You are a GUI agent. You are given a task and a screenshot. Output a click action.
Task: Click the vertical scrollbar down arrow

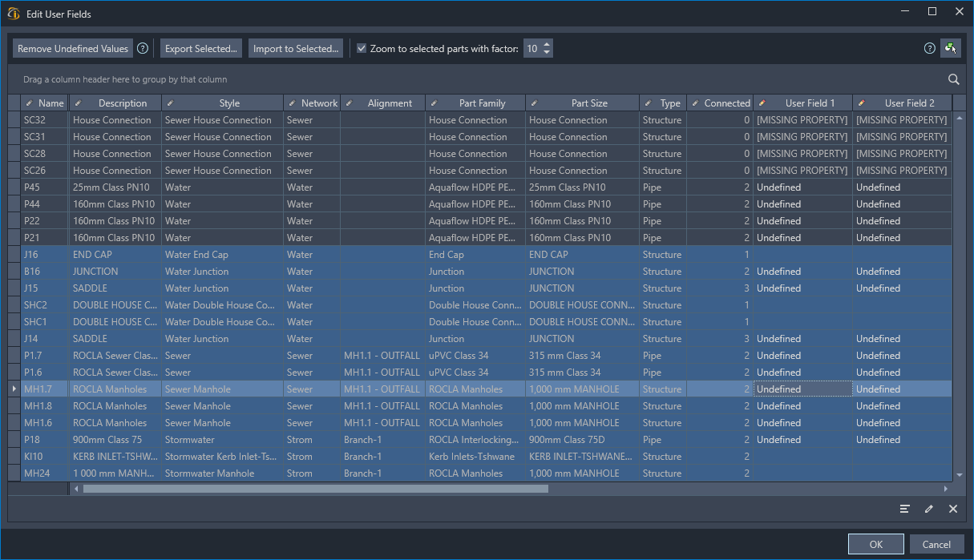tap(959, 476)
